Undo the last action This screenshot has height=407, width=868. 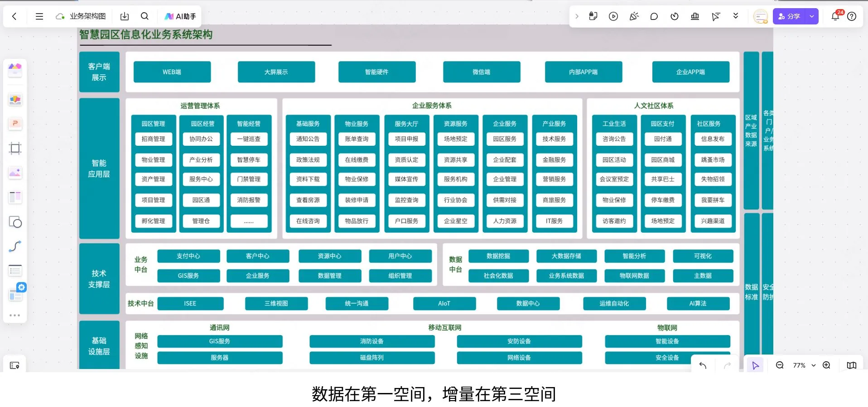pyautogui.click(x=703, y=365)
